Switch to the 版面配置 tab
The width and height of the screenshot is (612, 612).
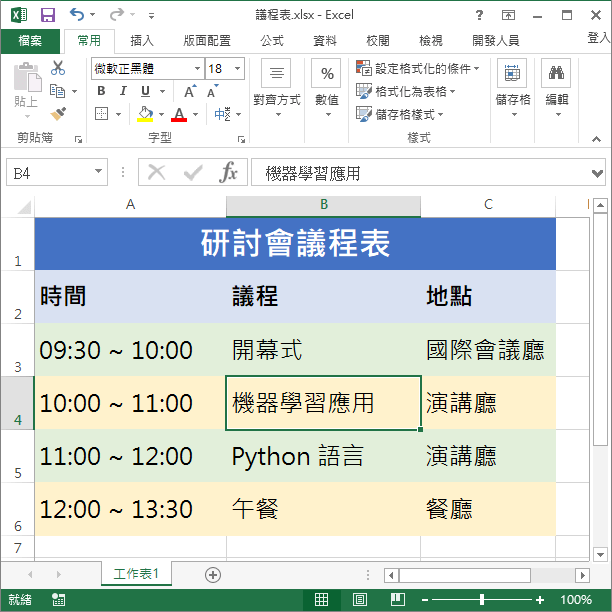[x=207, y=41]
